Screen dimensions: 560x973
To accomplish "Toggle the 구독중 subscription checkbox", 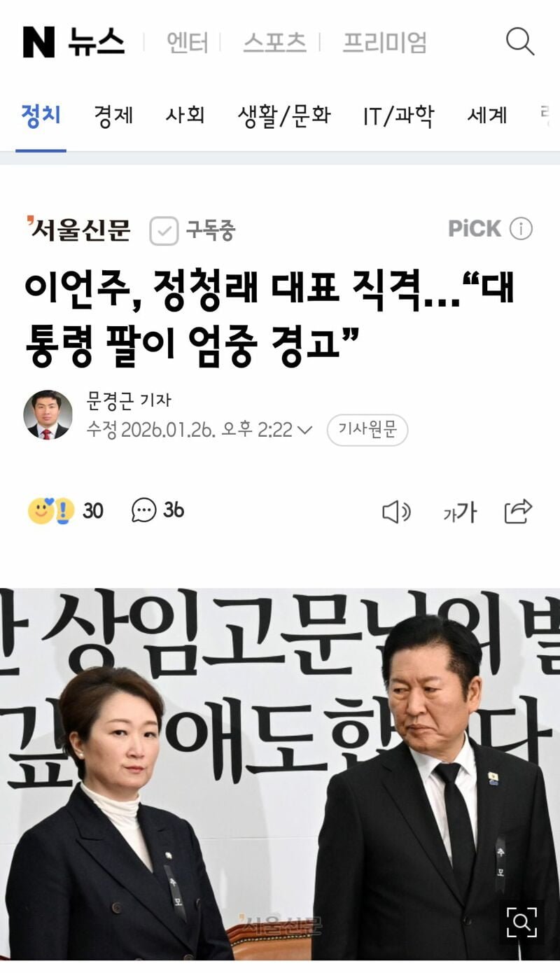I will [164, 230].
